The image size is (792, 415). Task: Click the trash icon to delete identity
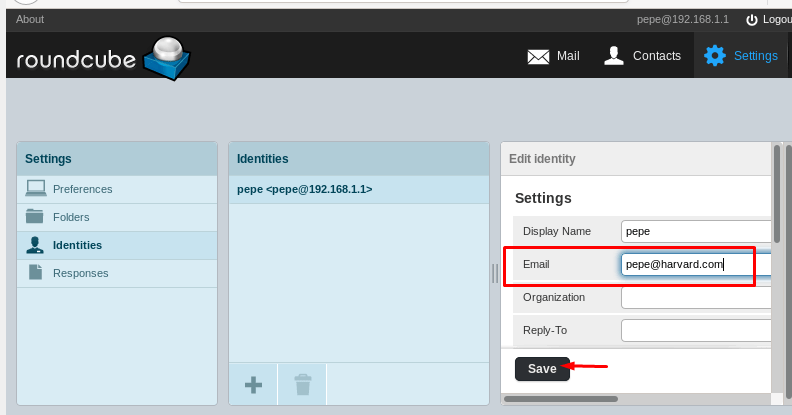(303, 384)
